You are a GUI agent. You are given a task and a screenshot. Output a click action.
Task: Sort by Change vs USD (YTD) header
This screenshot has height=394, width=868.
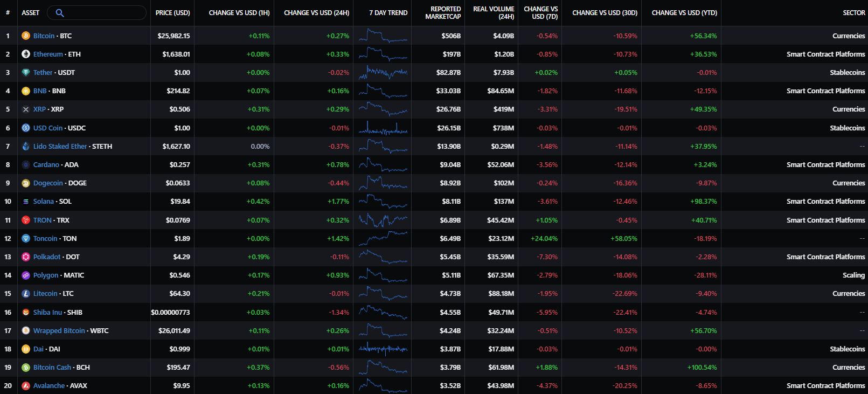pos(684,13)
